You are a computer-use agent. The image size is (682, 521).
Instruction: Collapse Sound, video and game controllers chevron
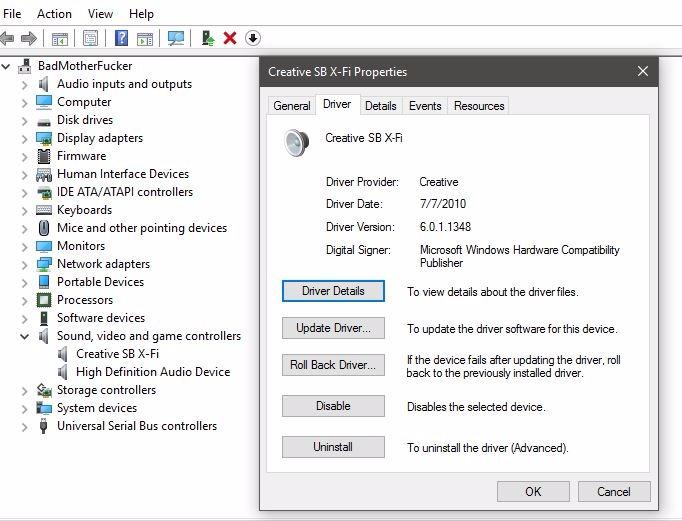(x=25, y=336)
